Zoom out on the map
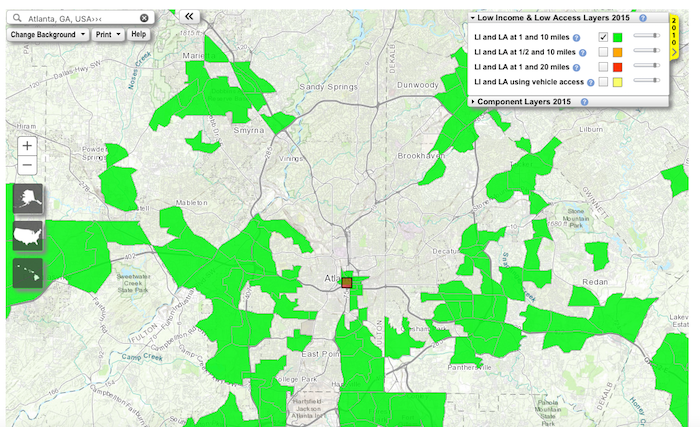Screen dimensions: 700x427 tap(27, 166)
